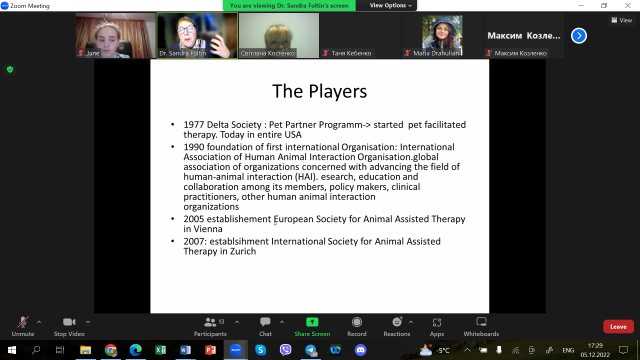Stop Video camera button
This screenshot has height=360, width=640.
coord(69,327)
